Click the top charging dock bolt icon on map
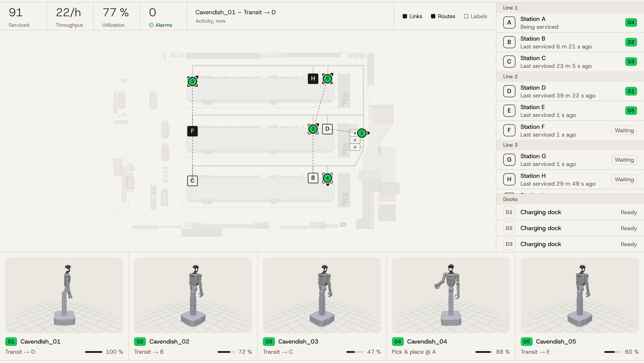This screenshot has width=644, height=363. coord(355,133)
